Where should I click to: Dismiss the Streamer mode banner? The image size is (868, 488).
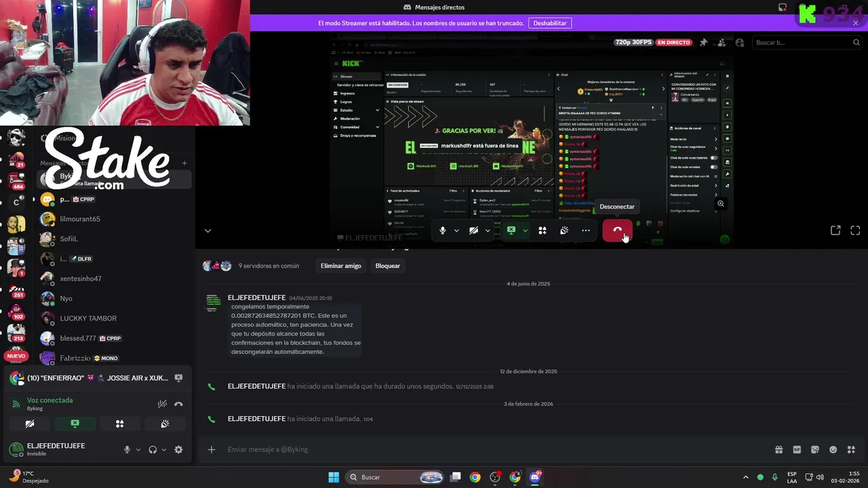coord(856,23)
